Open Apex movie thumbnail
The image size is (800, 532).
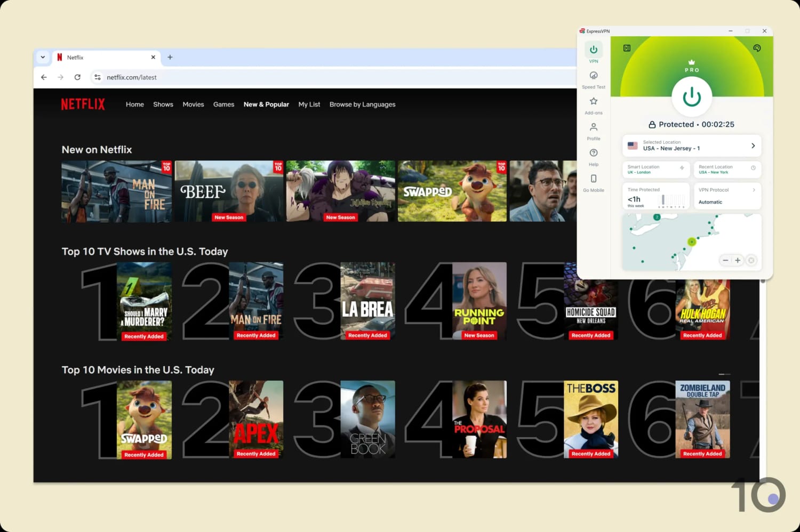256,420
